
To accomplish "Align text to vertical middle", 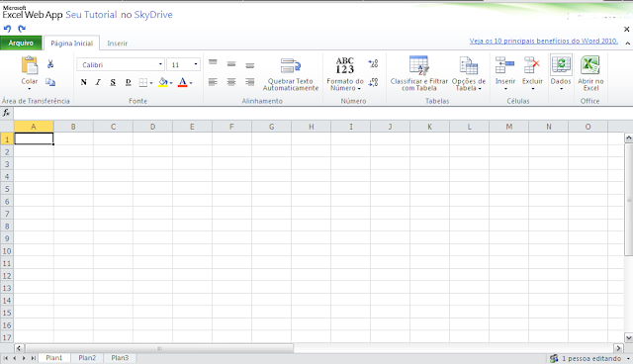I will 231,63.
